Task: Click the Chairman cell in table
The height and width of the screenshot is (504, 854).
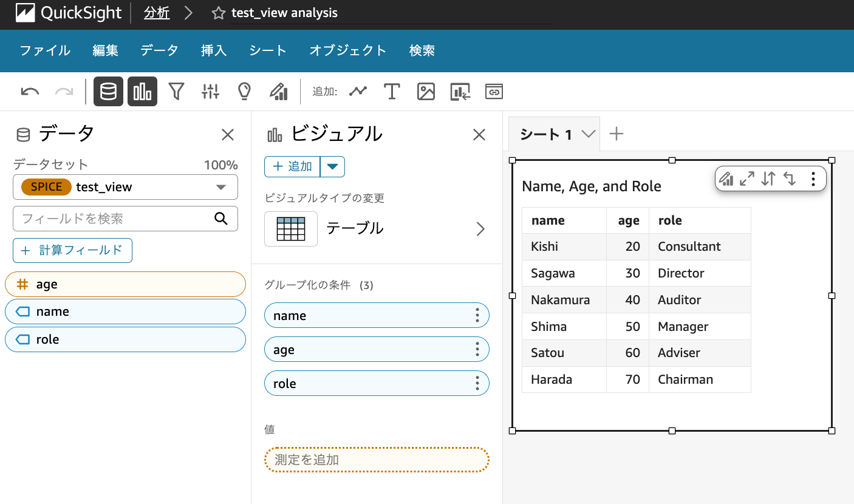Action: (700, 380)
